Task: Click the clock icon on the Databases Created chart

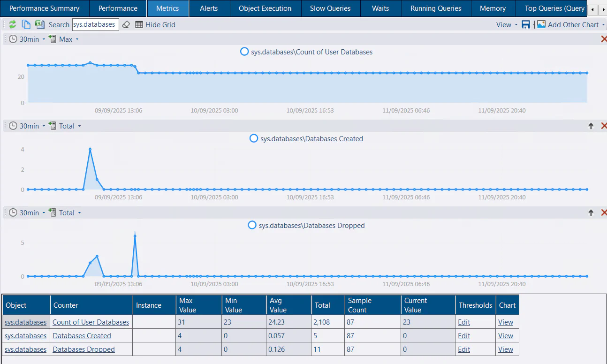Action: pyautogui.click(x=13, y=126)
